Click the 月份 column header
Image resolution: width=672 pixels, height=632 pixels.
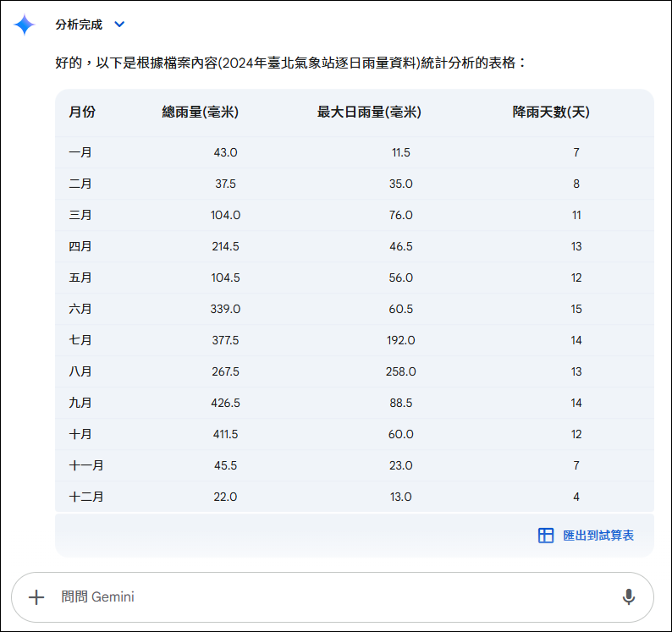pos(82,112)
